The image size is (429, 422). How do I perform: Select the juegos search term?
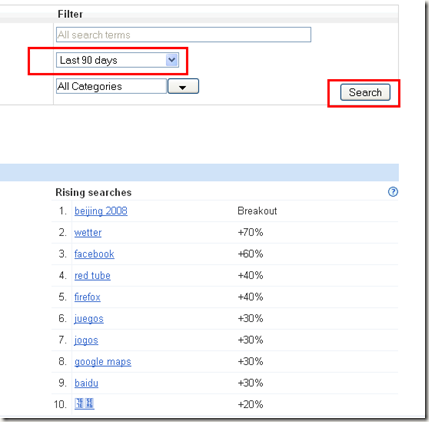(x=89, y=319)
